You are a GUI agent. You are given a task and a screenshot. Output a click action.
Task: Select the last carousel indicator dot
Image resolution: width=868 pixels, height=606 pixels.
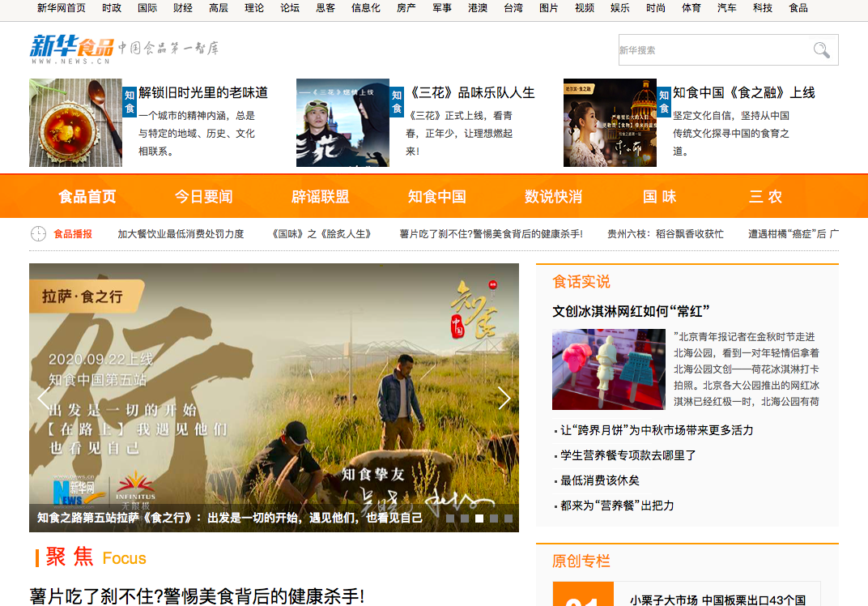point(508,518)
